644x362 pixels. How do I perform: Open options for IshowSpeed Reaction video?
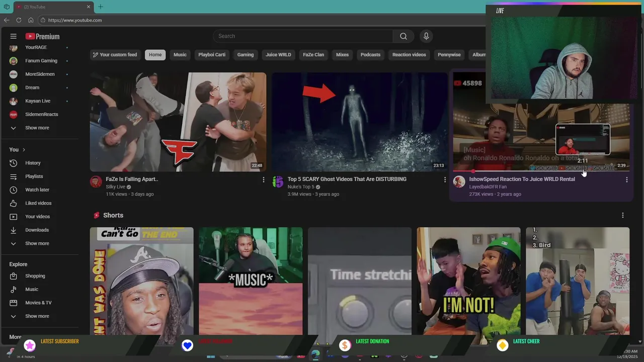[x=626, y=179]
